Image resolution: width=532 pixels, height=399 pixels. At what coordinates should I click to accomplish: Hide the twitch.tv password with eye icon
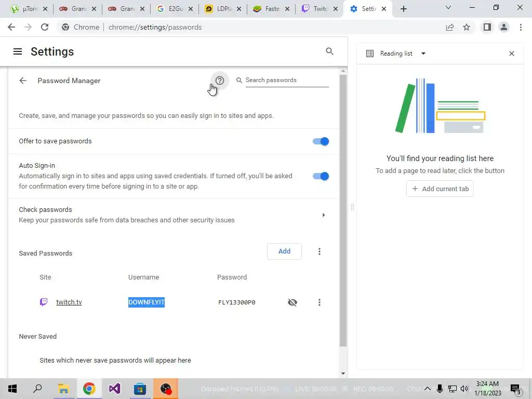coord(292,302)
